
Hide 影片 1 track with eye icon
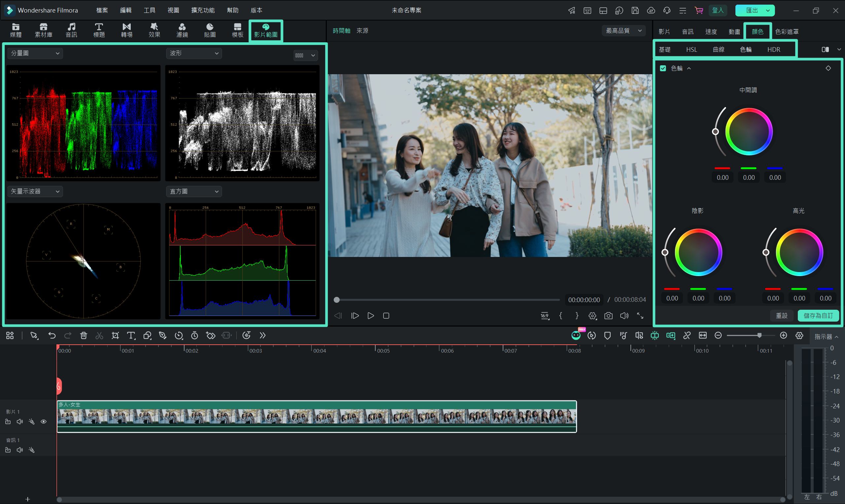click(x=44, y=422)
